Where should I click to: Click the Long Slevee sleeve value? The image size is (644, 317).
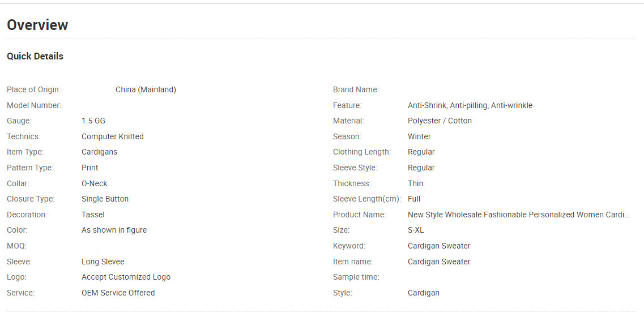pos(103,262)
